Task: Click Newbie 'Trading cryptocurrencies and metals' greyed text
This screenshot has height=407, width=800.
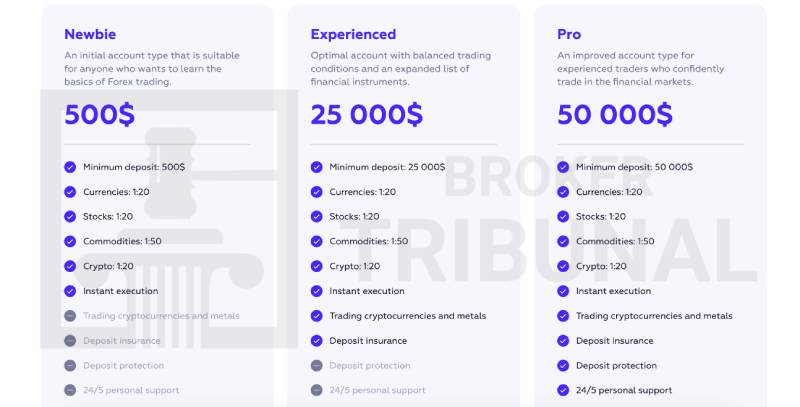Action: (161, 316)
